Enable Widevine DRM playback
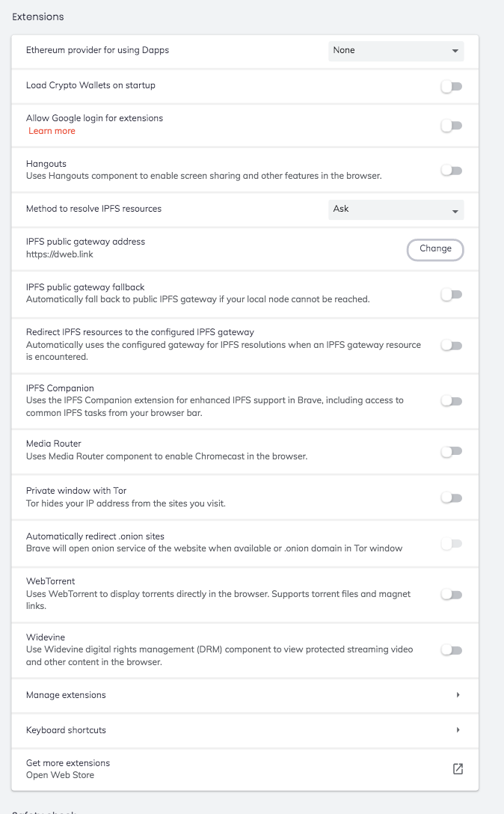 451,650
